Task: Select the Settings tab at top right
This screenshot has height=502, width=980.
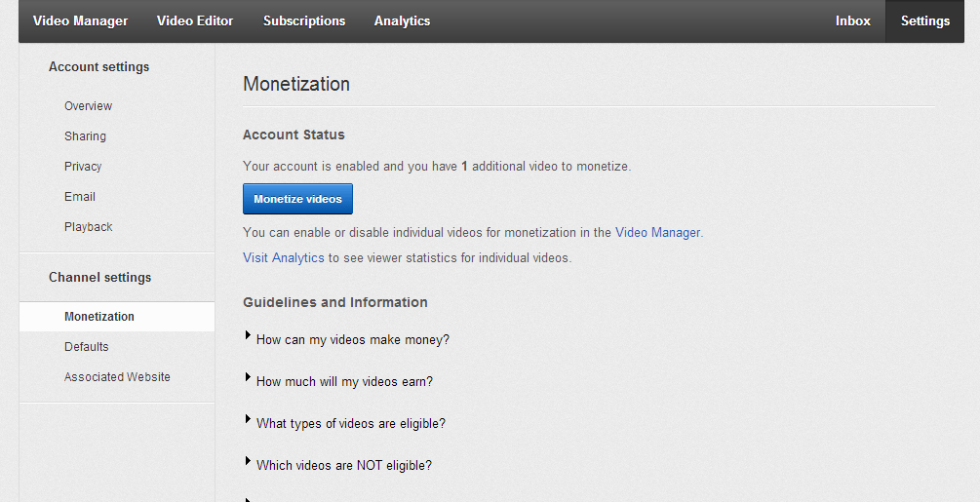Action: pos(924,20)
